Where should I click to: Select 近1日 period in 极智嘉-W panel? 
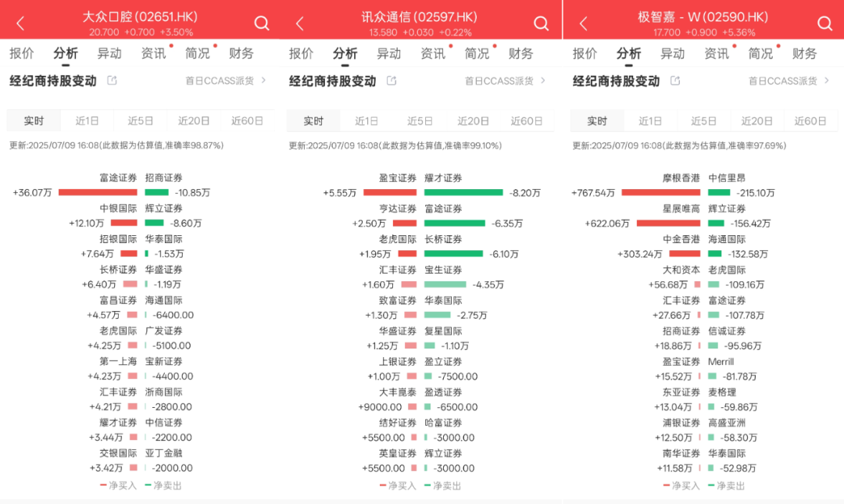pos(650,120)
